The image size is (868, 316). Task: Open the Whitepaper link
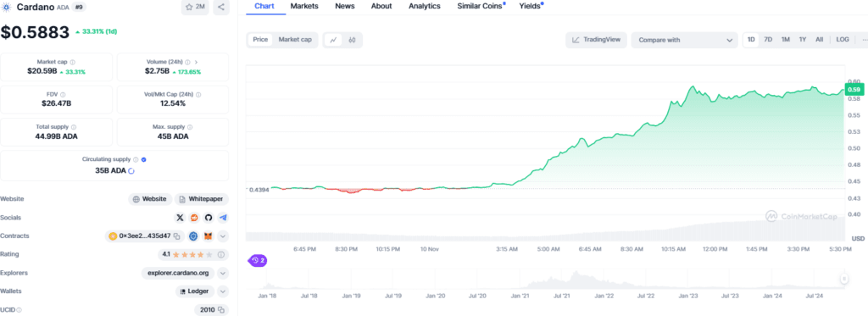[202, 199]
